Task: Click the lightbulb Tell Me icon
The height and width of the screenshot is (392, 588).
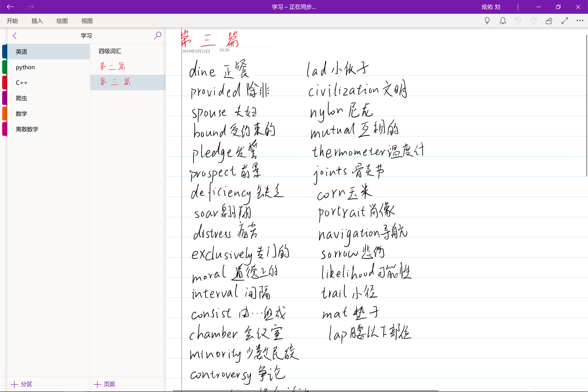Action: (x=487, y=21)
